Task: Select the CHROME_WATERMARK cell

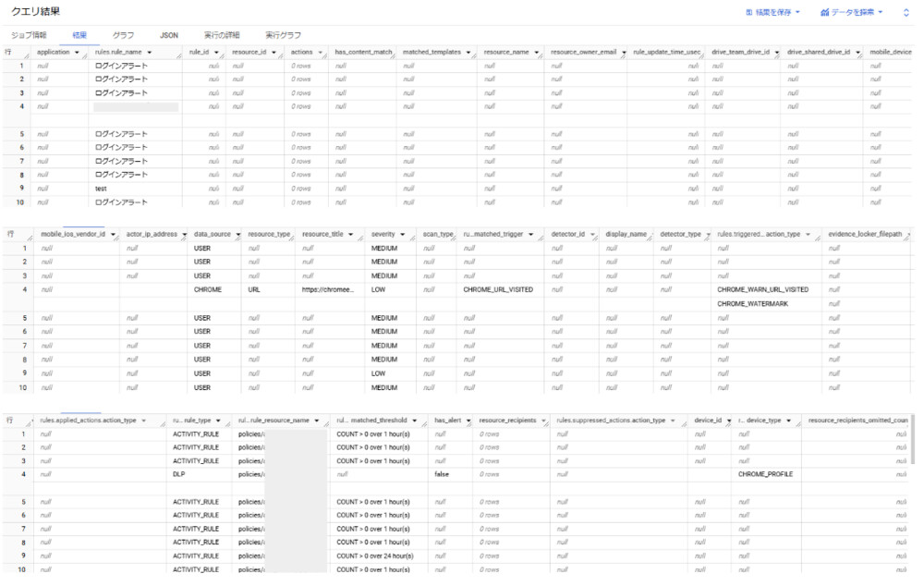Action: point(752,304)
